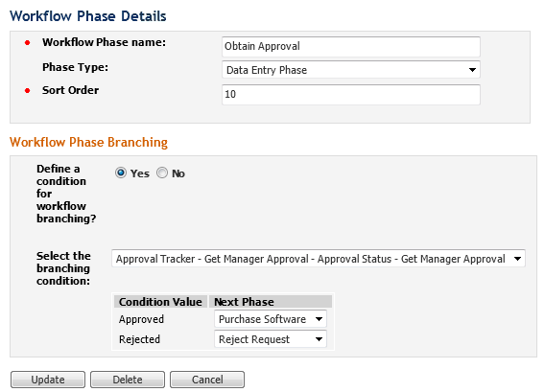Open the Phase Type dropdown
Viewport: 545px width, 392px height.
pyautogui.click(x=351, y=70)
